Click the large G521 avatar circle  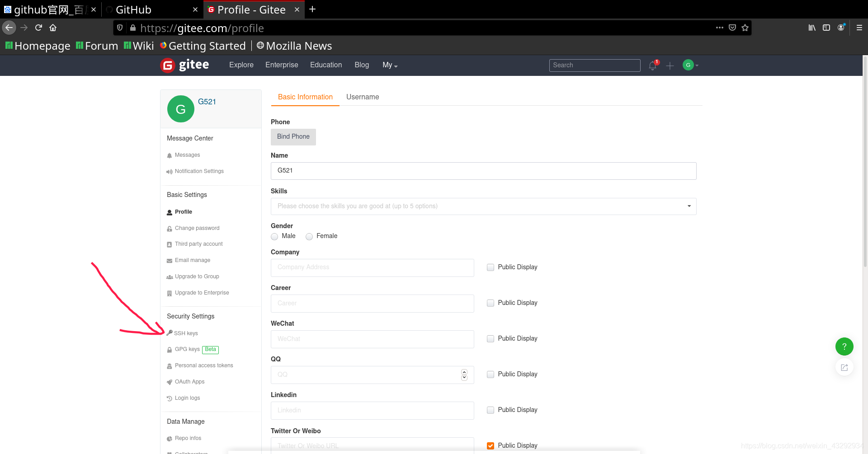click(181, 109)
